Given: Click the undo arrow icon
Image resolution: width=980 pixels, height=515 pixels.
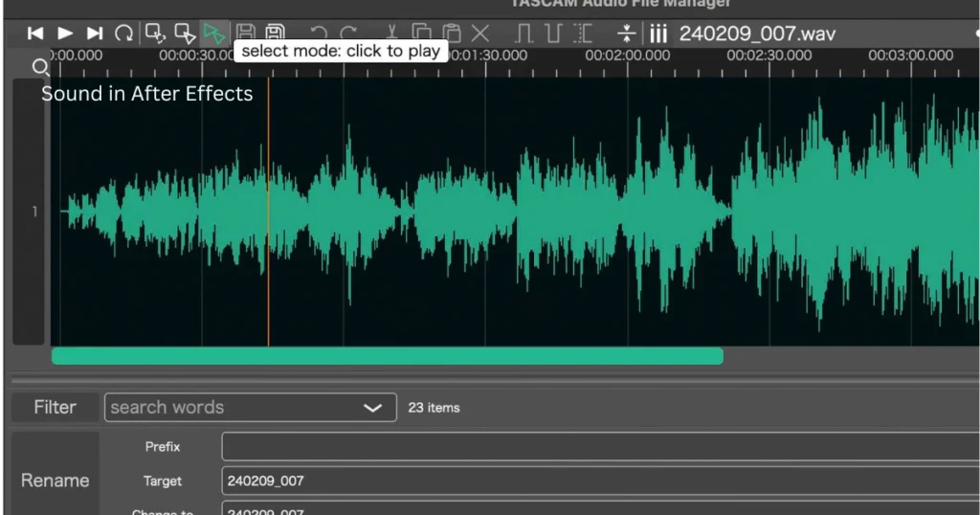Looking at the screenshot, I should (x=320, y=34).
